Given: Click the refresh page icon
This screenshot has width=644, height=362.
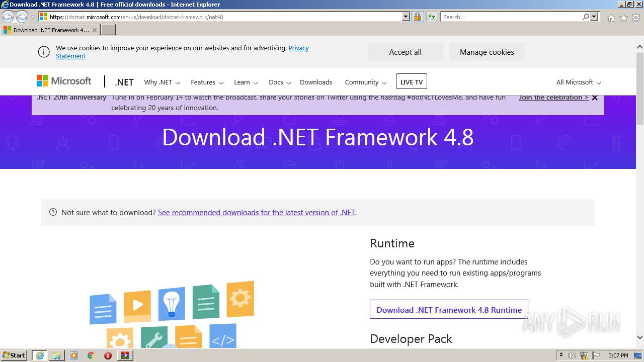Looking at the screenshot, I should [432, 17].
